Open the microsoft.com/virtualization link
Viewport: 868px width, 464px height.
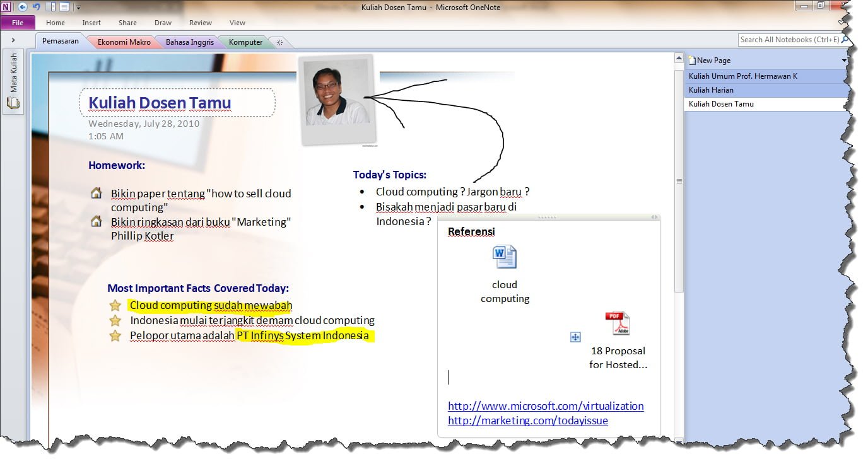pos(546,406)
